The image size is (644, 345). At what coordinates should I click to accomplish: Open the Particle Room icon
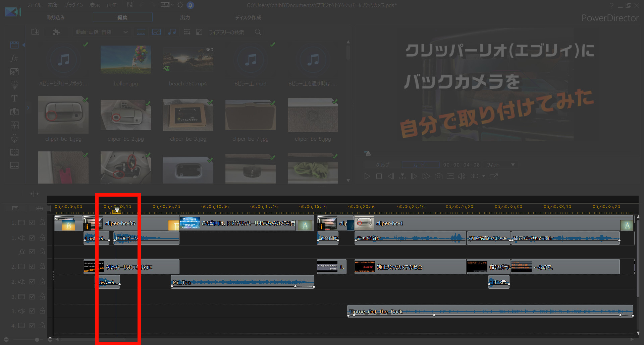coord(14,85)
